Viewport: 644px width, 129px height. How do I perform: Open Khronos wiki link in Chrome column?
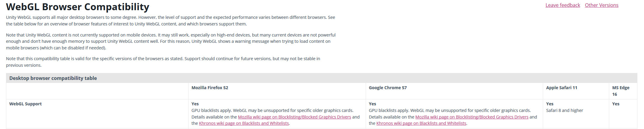pyautogui.click(x=421, y=123)
